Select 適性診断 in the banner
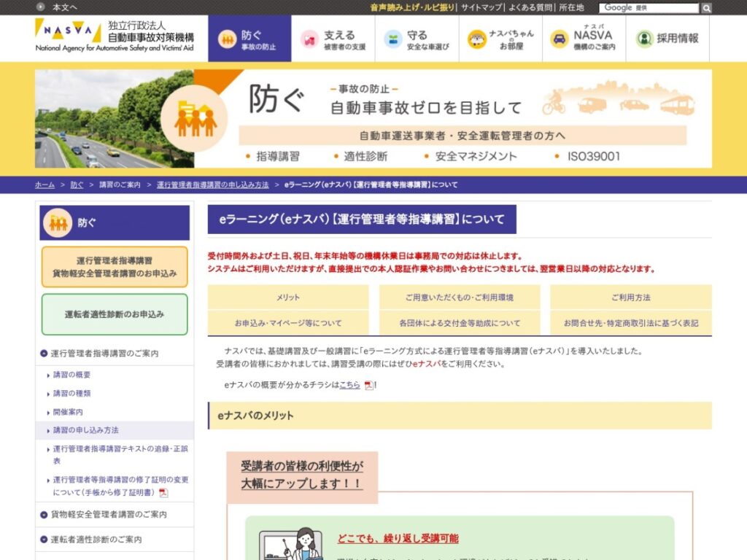 tap(365, 156)
